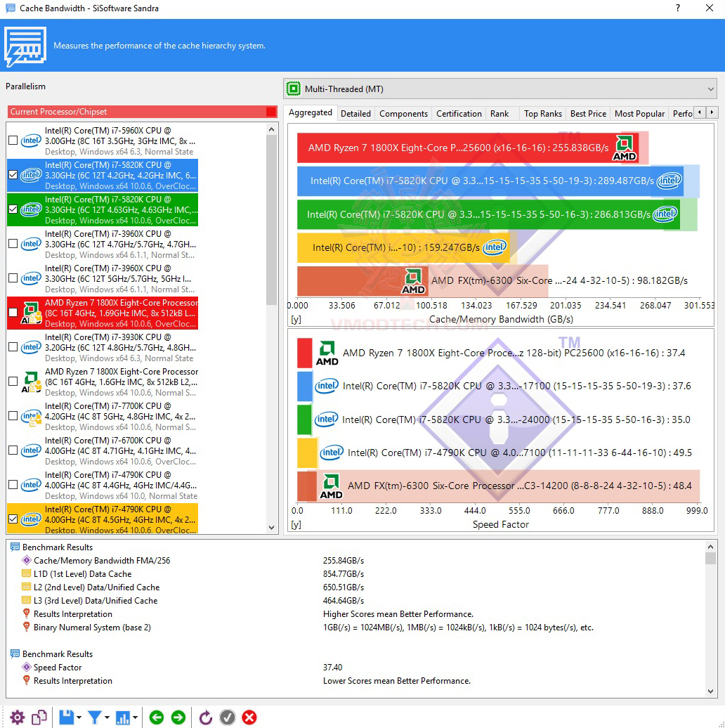Open the settings gear in bottom toolbar

click(x=17, y=717)
